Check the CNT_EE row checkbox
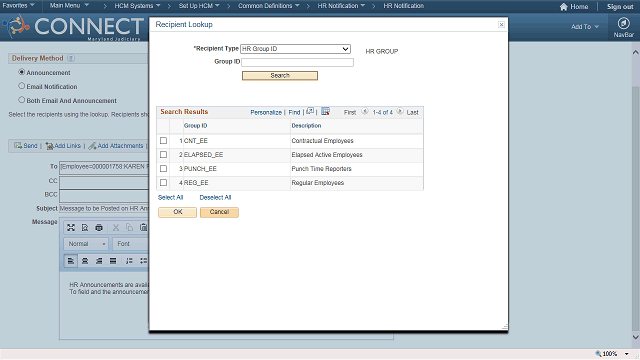 (x=164, y=141)
